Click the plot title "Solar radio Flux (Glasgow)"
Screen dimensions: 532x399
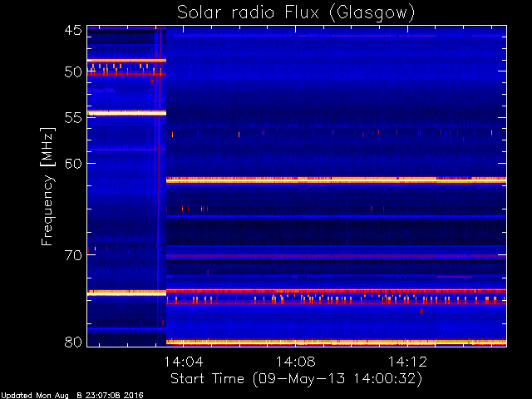click(x=296, y=13)
